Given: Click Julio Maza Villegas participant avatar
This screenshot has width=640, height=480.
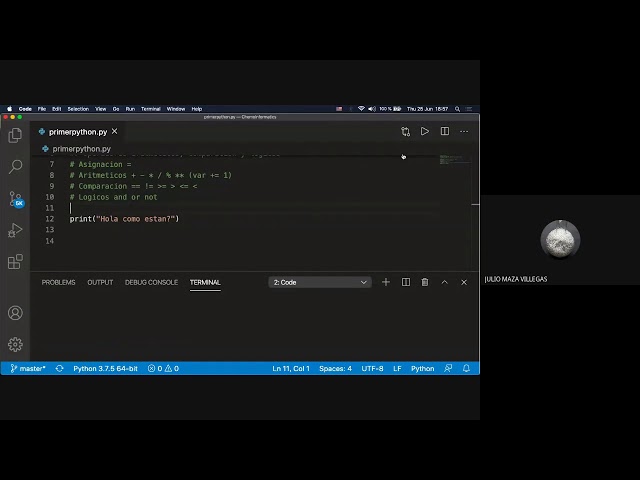Looking at the screenshot, I should 560,239.
